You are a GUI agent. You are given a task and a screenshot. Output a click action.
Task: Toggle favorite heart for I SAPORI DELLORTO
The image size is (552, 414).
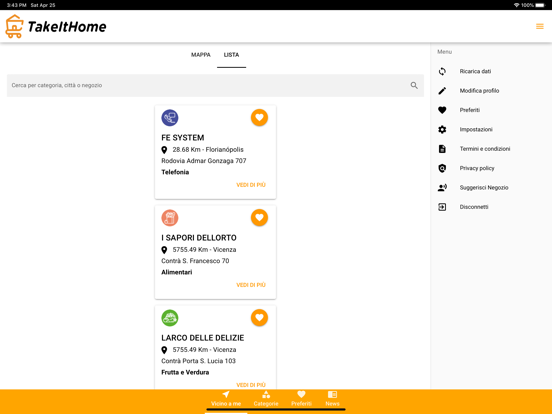pos(259,218)
